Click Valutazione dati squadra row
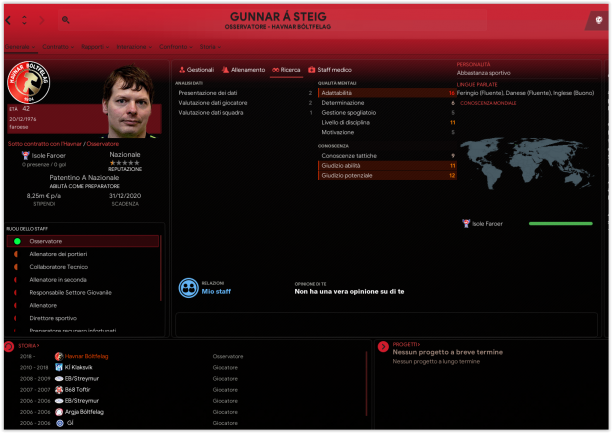The image size is (612, 433). [245, 113]
